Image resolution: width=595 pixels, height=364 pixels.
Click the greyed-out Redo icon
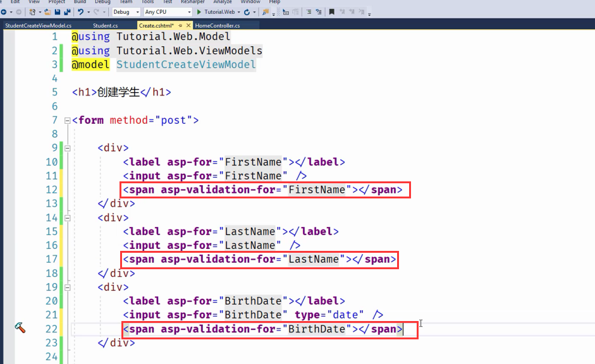(96, 12)
